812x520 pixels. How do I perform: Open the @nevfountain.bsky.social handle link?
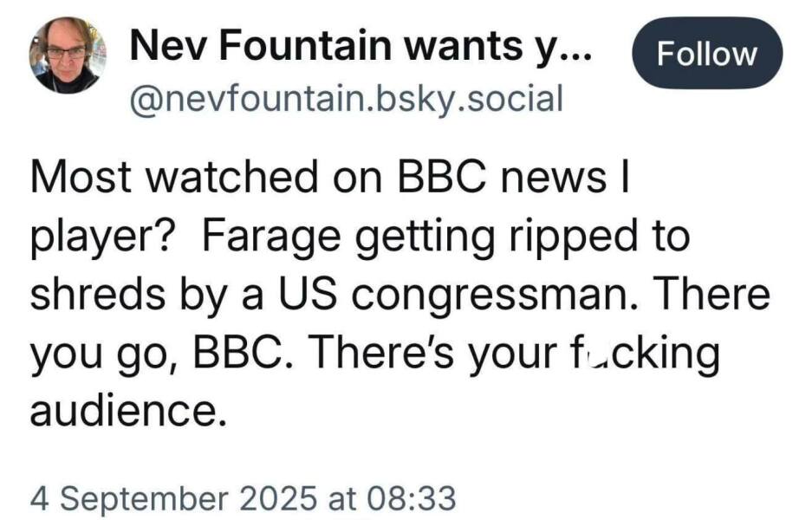tap(345, 98)
